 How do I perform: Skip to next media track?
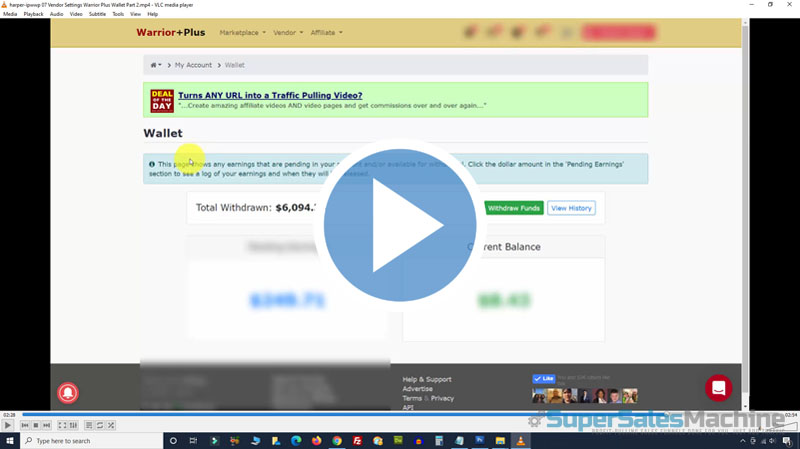[46, 425]
